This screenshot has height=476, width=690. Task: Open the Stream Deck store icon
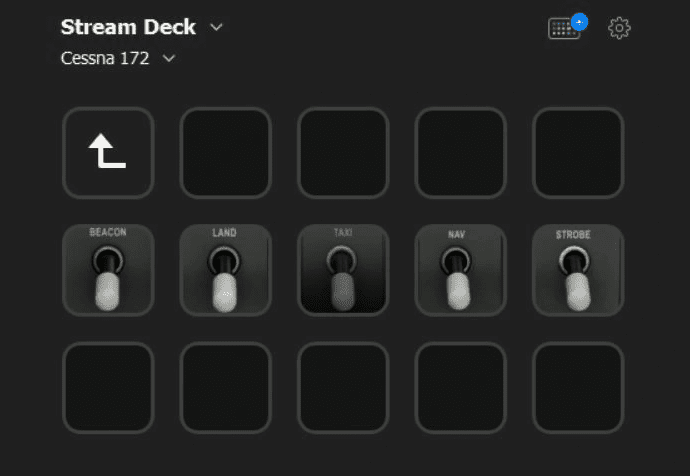[x=567, y=27]
